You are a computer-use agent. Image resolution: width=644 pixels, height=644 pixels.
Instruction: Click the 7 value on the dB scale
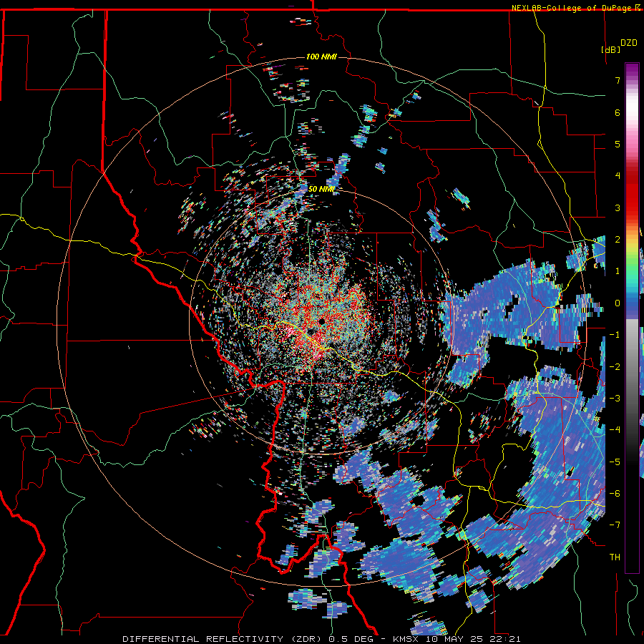point(618,80)
